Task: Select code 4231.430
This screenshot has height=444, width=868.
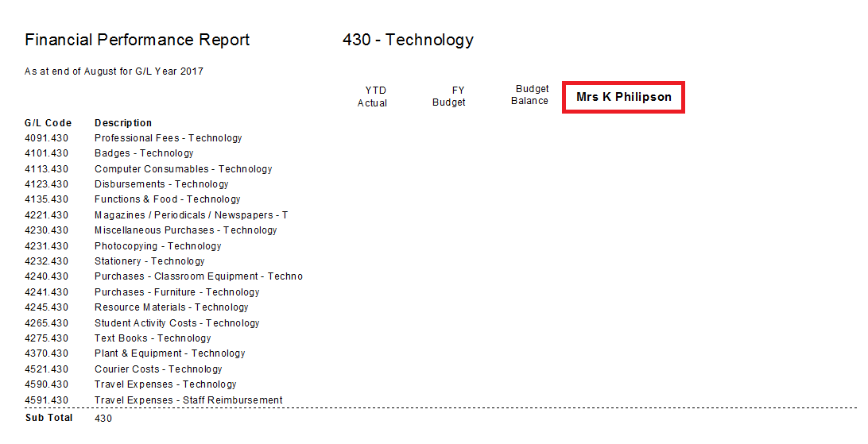Action: [x=46, y=246]
